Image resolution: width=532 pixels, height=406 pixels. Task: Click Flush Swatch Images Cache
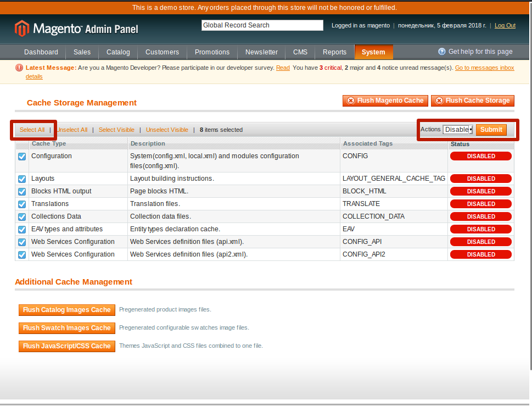[x=67, y=328]
